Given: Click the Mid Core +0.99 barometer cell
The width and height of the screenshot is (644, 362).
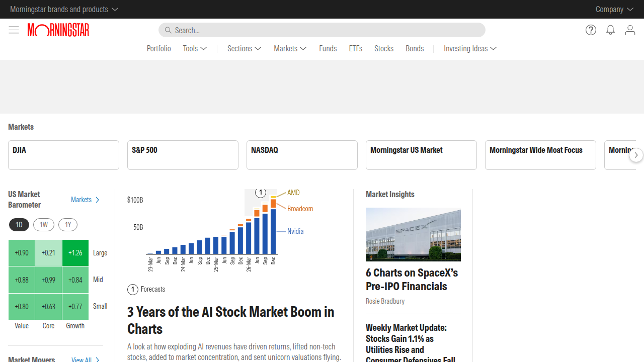Looking at the screenshot, I should (49, 280).
